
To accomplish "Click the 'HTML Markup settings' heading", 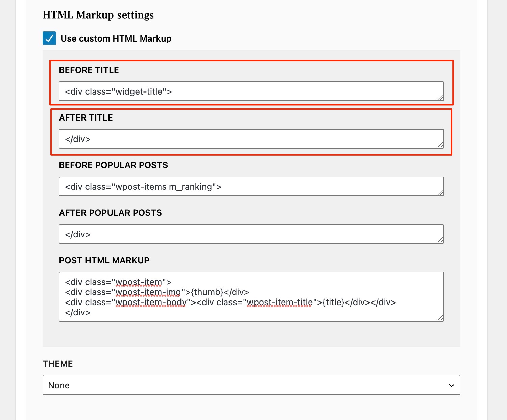I will point(98,15).
